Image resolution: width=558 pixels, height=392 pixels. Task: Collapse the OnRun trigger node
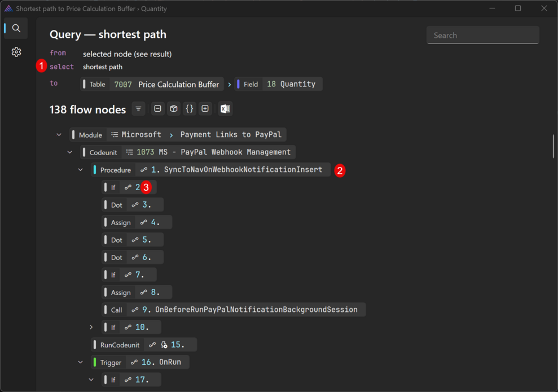coord(81,362)
